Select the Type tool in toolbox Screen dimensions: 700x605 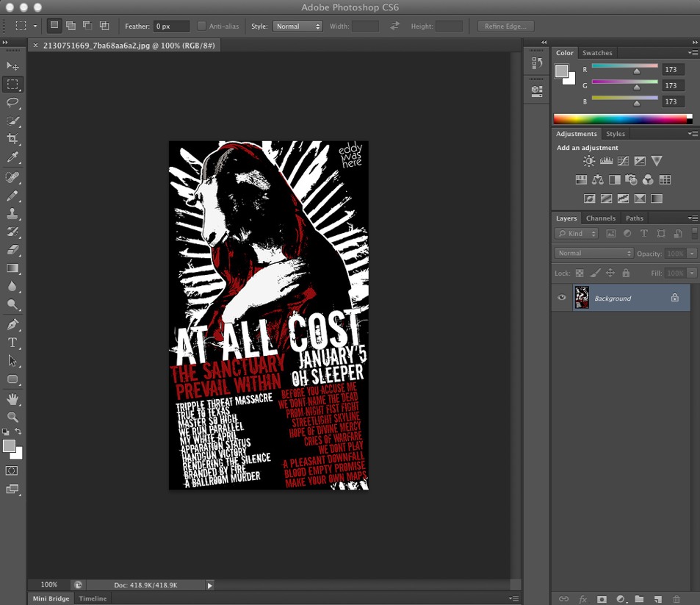tap(12, 343)
